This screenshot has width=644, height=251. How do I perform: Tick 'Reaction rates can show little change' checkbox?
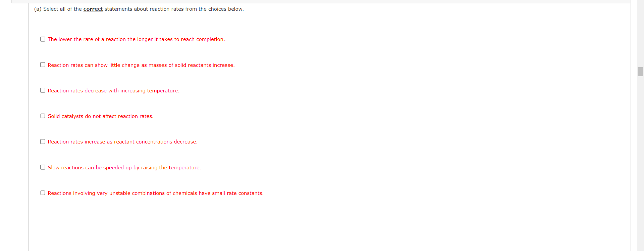click(x=43, y=65)
